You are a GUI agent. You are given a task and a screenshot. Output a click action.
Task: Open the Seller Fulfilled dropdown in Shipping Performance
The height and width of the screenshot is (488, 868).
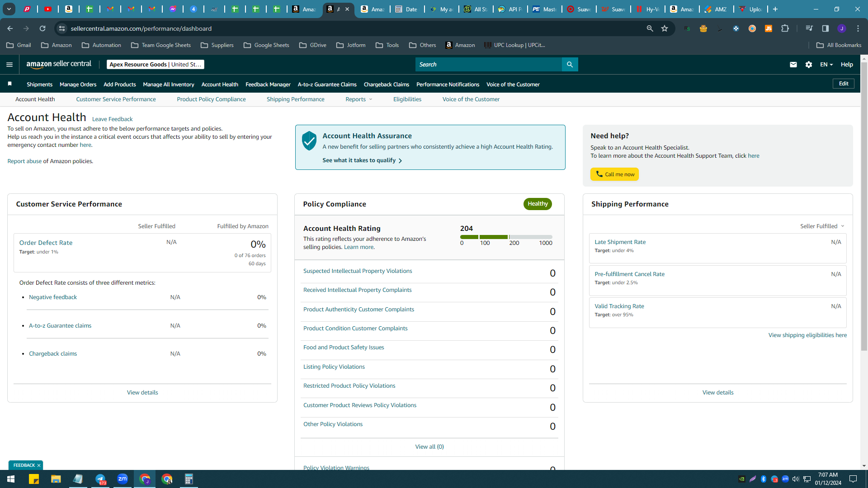(822, 226)
